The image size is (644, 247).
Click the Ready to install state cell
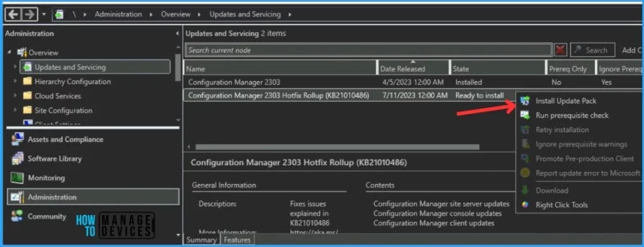point(479,95)
